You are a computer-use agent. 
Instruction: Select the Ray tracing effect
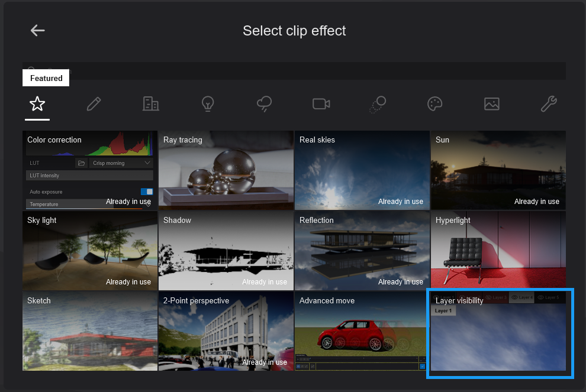226,171
